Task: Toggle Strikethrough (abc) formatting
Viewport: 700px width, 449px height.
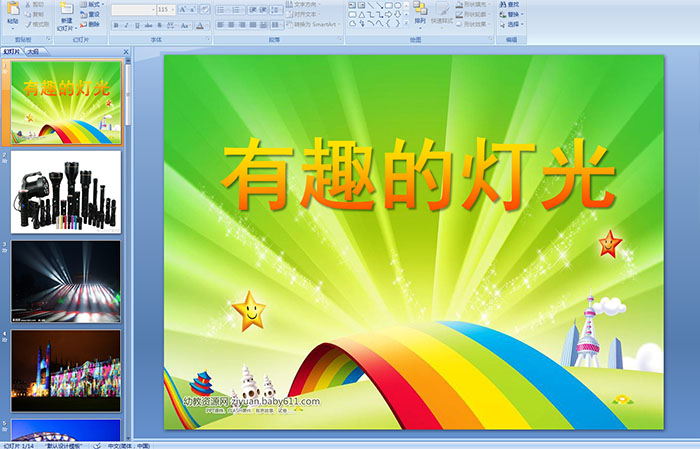Action: (x=148, y=25)
